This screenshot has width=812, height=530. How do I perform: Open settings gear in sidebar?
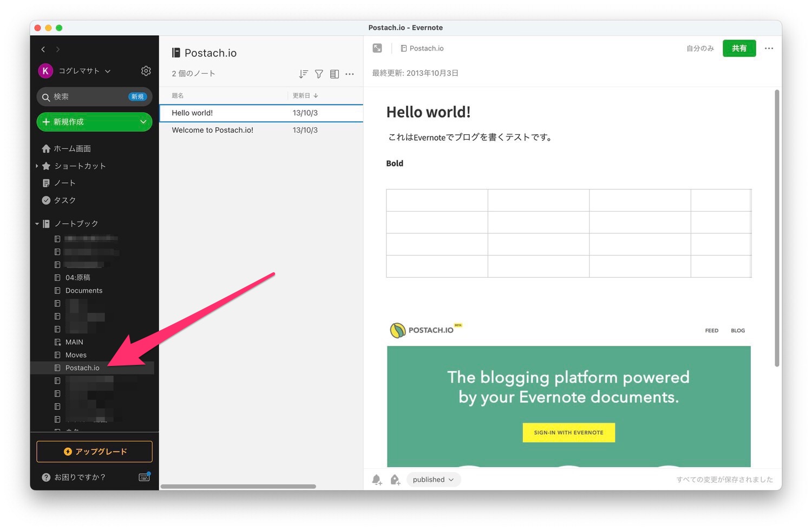[x=146, y=71]
